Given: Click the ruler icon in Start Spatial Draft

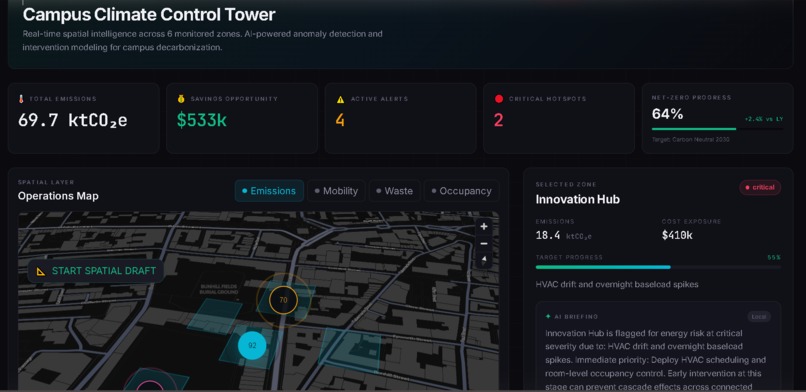Looking at the screenshot, I should pos(40,271).
